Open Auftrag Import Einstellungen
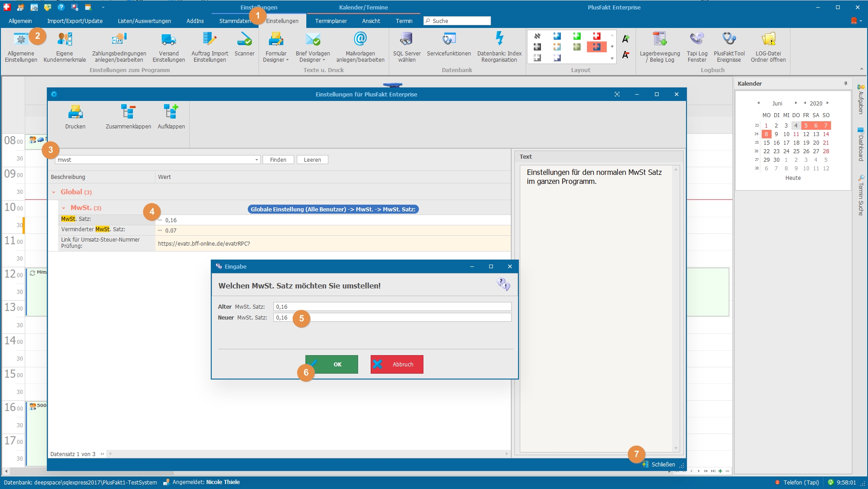The width and height of the screenshot is (868, 489). point(209,47)
